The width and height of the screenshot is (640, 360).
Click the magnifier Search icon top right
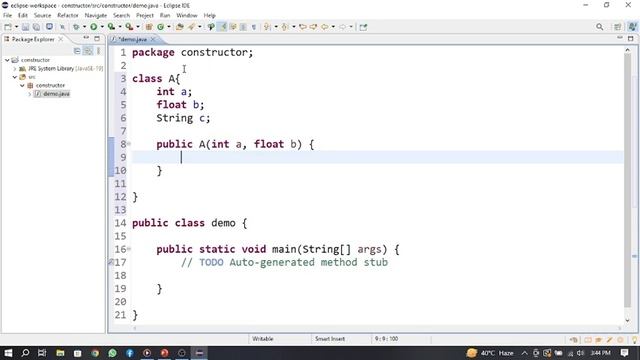599,27
